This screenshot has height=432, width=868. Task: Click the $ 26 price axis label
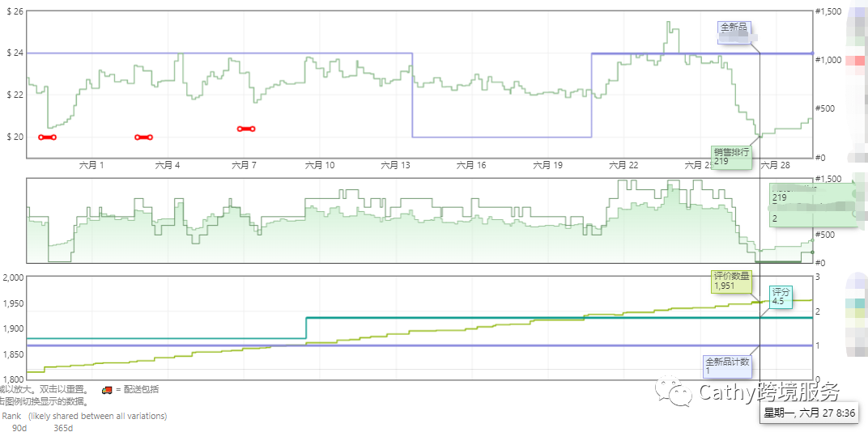[15, 11]
